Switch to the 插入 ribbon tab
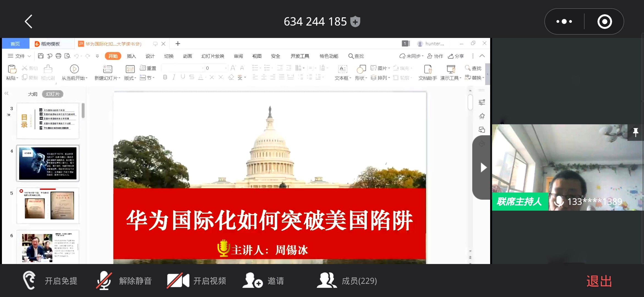Screen dimensions: 644x297 131,56
